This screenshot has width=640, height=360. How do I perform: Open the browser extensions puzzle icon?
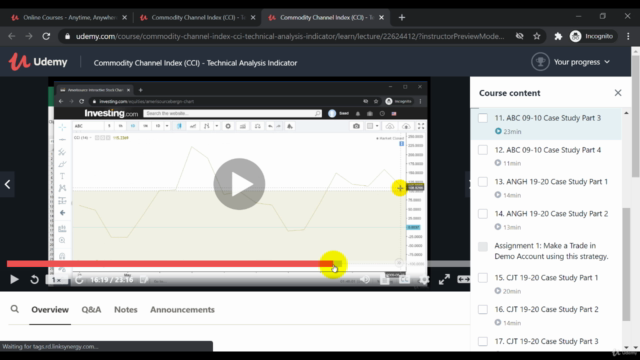[558, 36]
